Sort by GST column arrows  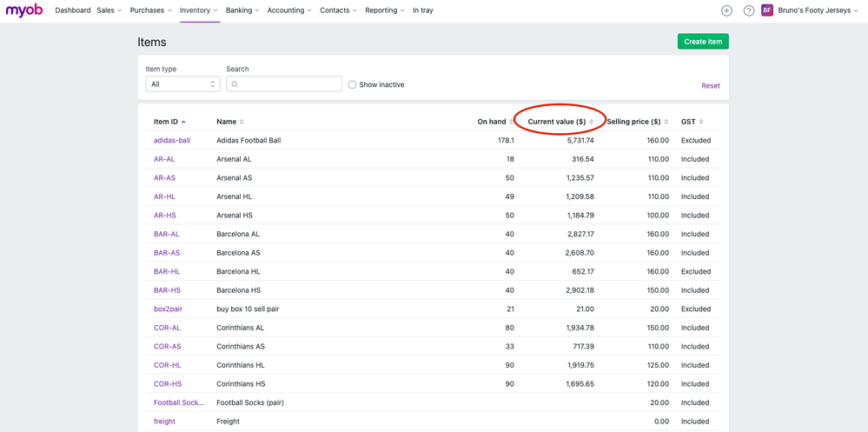pyautogui.click(x=701, y=122)
